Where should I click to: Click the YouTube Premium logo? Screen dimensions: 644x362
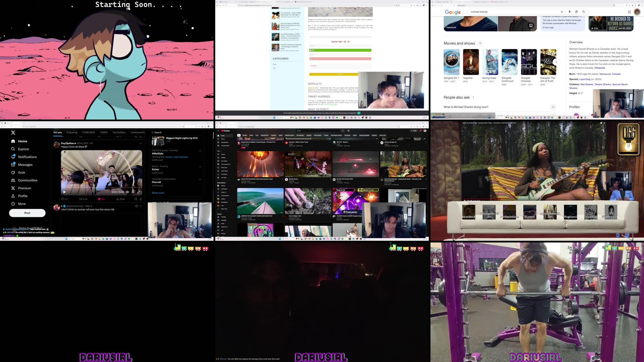(x=226, y=131)
